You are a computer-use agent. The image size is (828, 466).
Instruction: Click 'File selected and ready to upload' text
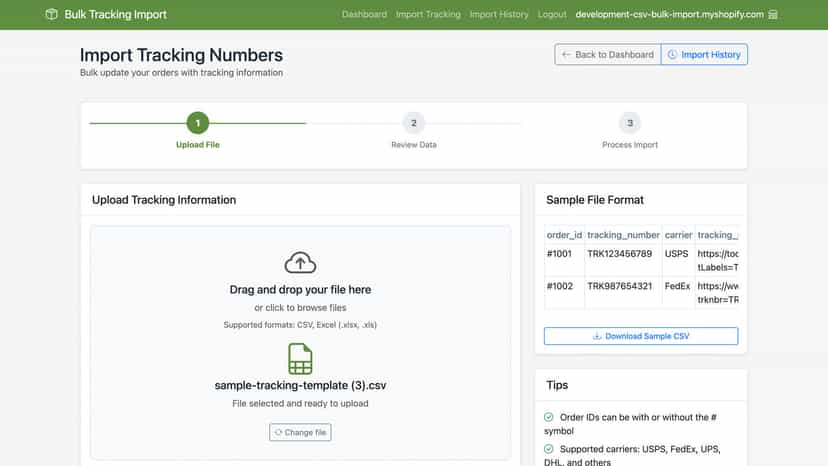tap(300, 403)
